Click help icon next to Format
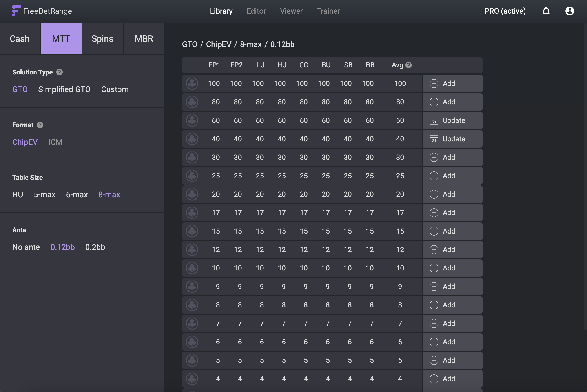Viewport: 587px width, 392px height. coord(40,125)
